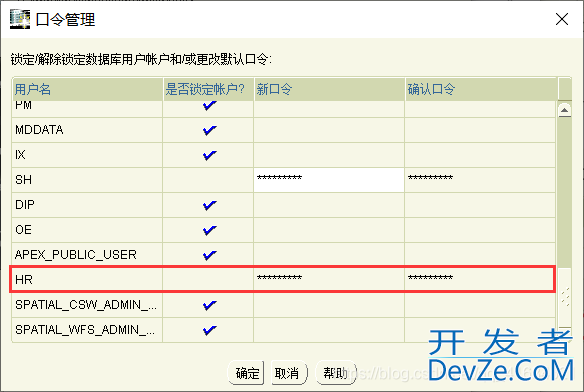Click the MDDATA new password cell

(329, 130)
